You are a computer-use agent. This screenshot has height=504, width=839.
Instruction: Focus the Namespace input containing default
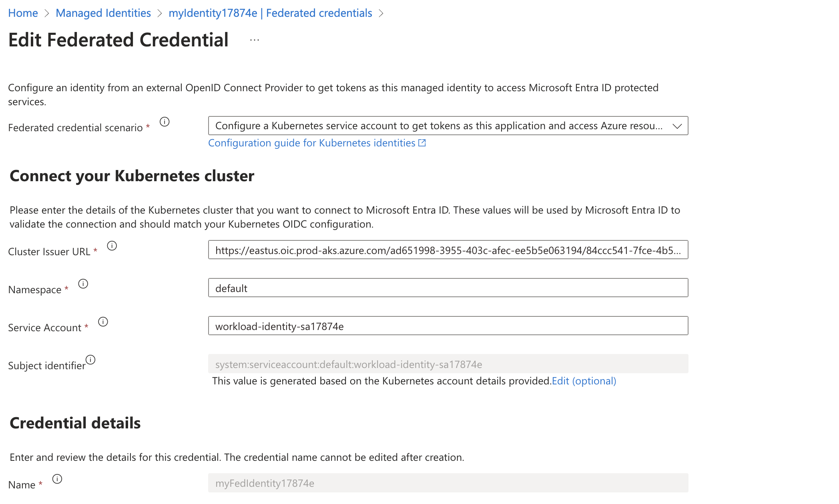[x=448, y=288]
